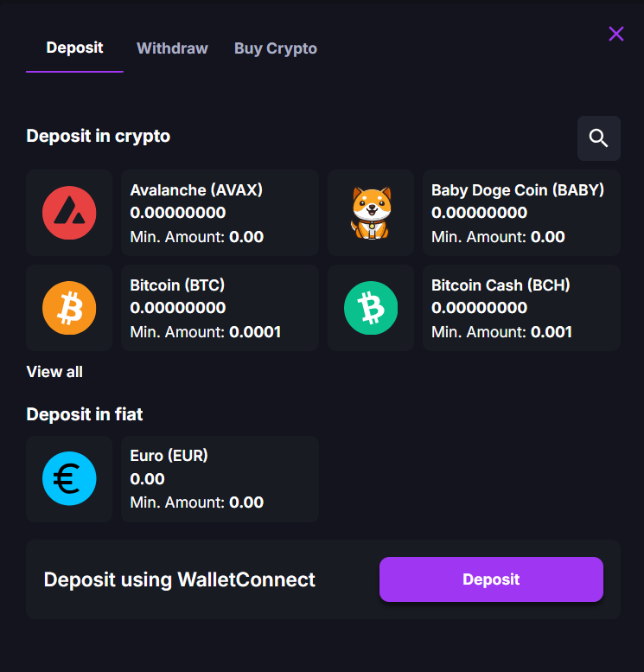644x672 pixels.
Task: Switch to the Buy Crypto tab
Action: coord(275,48)
